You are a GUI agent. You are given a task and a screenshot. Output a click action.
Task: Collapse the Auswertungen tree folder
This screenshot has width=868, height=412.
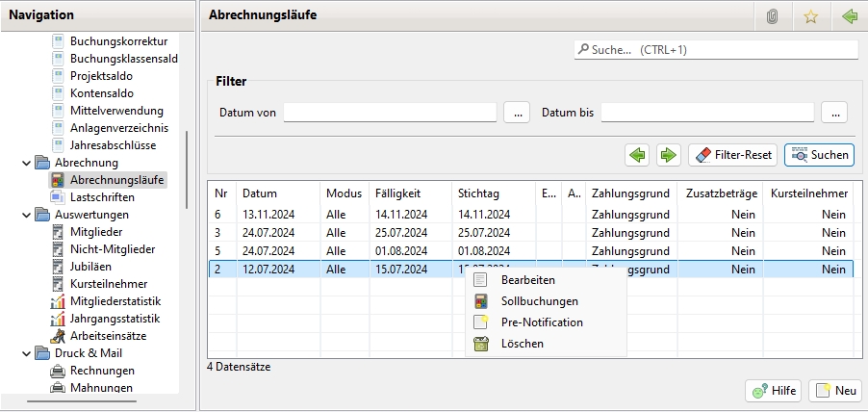(x=26, y=215)
